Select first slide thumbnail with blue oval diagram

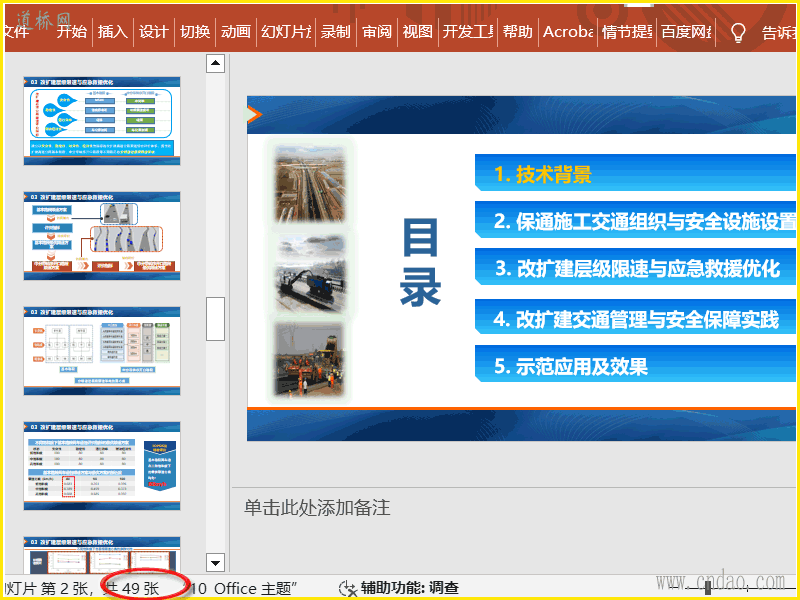click(x=102, y=121)
